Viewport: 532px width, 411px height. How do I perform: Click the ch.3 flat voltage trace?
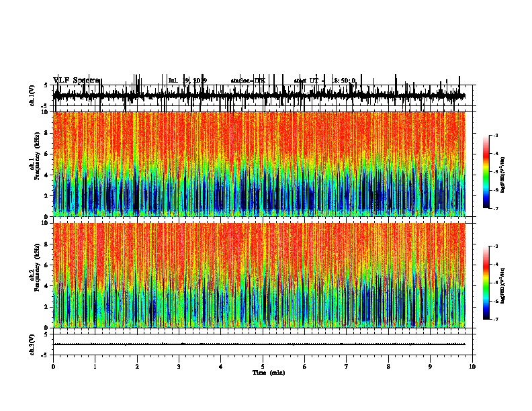pos(259,345)
